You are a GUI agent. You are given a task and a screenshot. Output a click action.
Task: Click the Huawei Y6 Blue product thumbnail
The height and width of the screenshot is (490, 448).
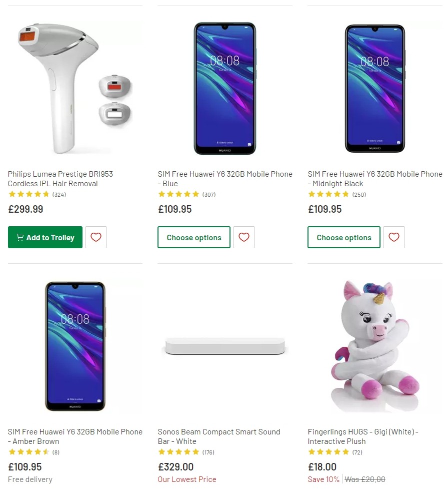[x=224, y=88]
